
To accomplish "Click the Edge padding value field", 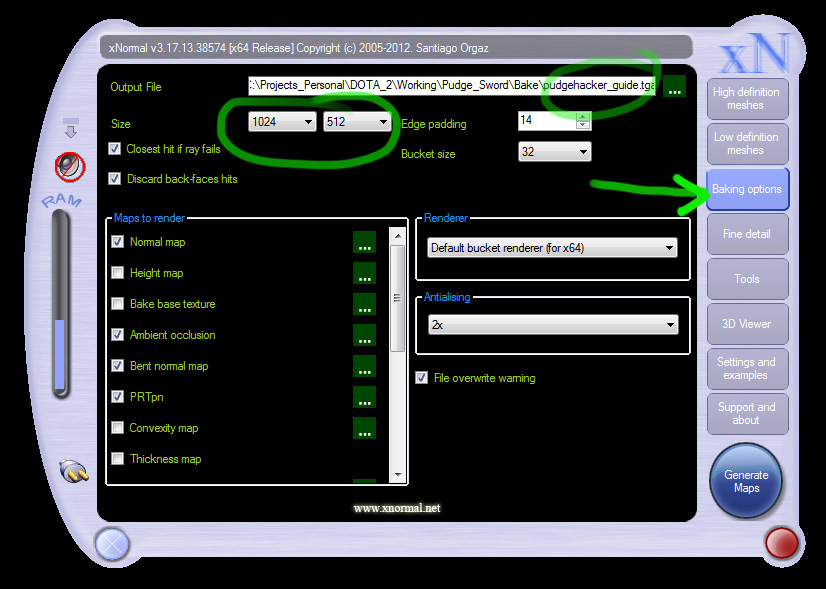I will click(547, 121).
